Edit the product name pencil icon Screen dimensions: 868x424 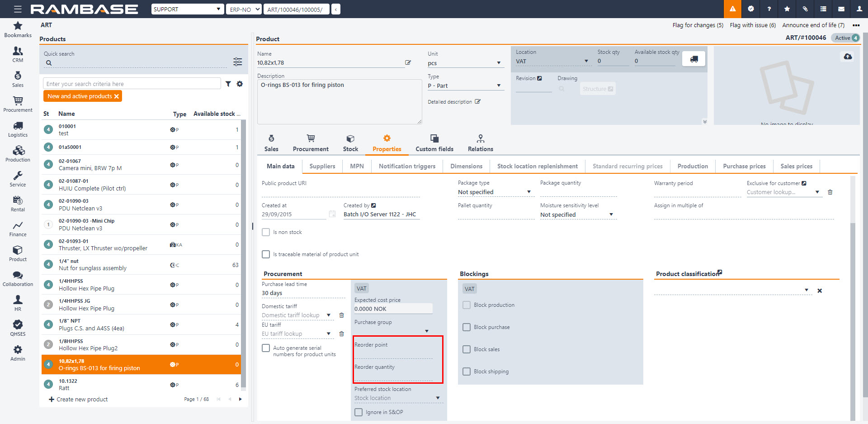coord(408,63)
